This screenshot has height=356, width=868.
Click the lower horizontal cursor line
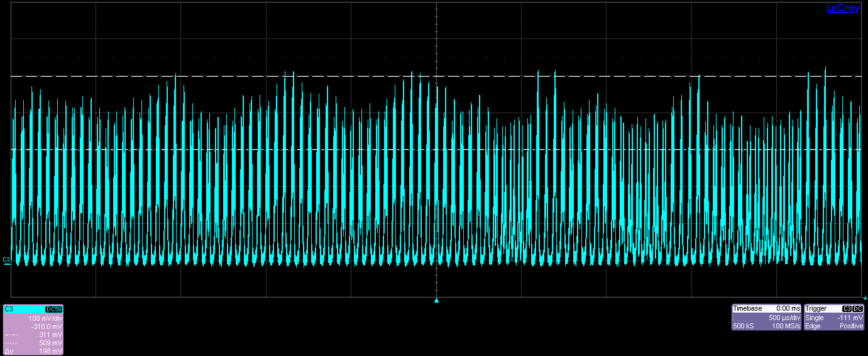[436, 150]
